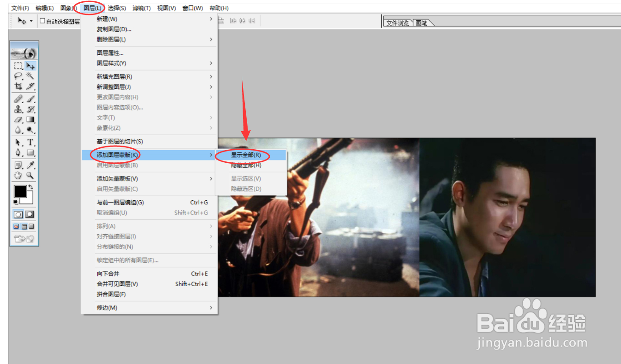Screen dimensions: 621x364
Task: Select the Notes tool
Action: (x=18, y=165)
